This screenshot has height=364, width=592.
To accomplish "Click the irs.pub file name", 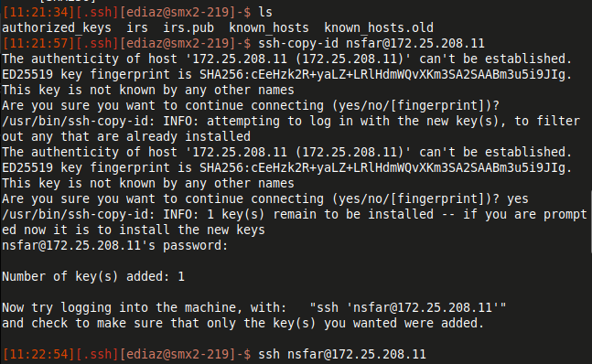I will [188, 27].
